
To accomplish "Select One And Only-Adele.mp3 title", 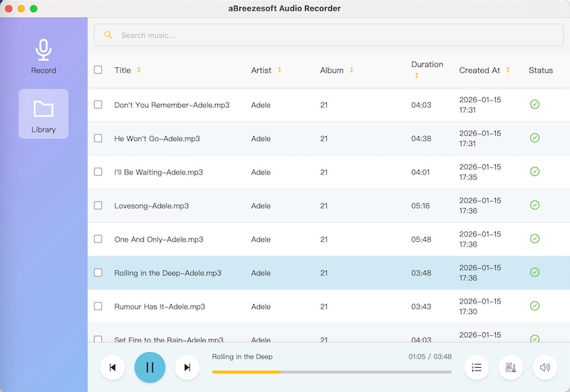I will point(159,239).
